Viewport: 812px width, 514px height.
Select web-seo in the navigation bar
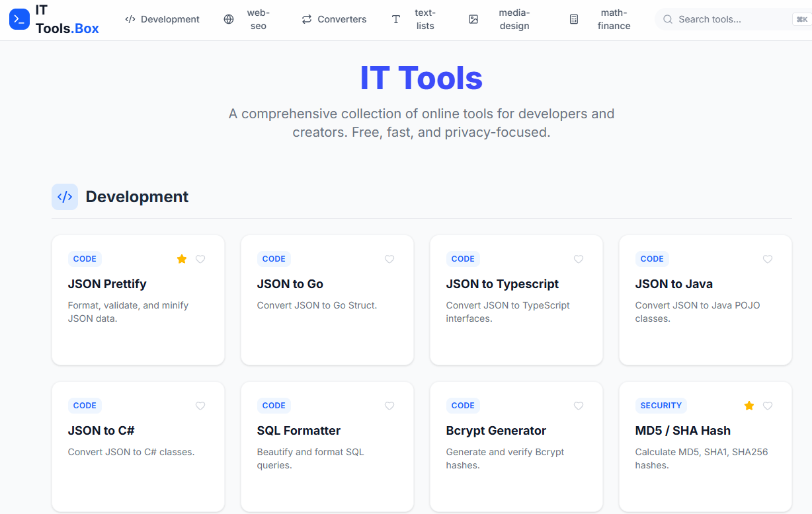pyautogui.click(x=258, y=19)
